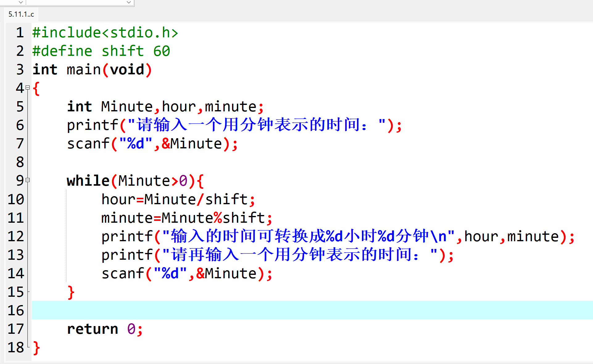Click minute=Minute%shift statement on line 11

pos(187,218)
